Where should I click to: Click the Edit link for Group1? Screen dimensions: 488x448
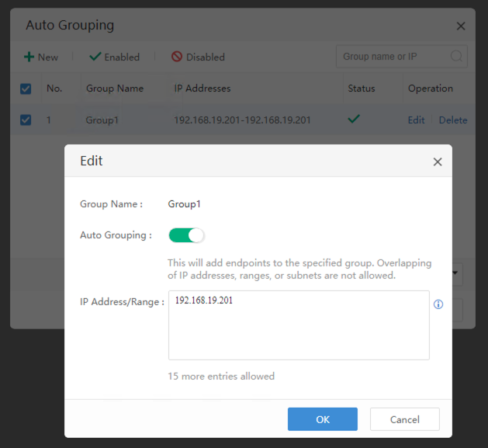click(417, 120)
